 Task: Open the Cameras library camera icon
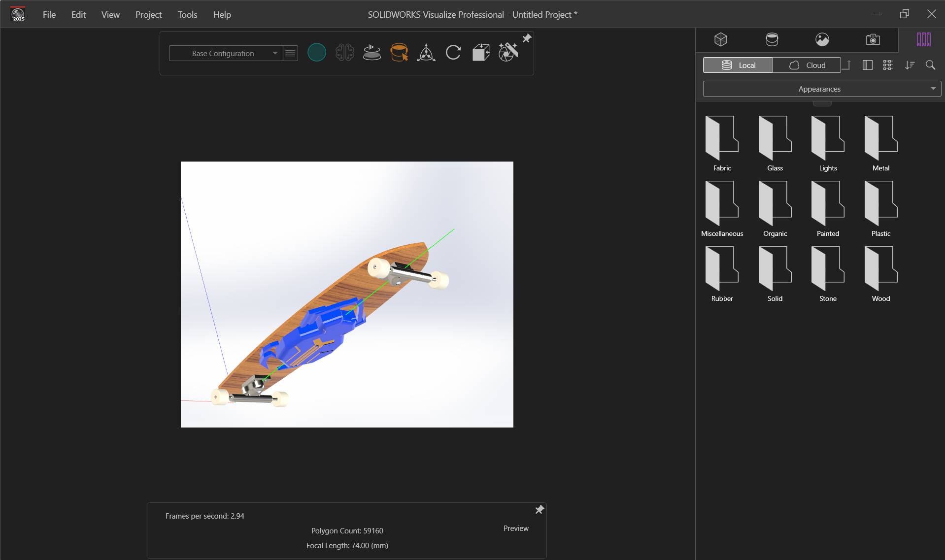click(x=873, y=39)
